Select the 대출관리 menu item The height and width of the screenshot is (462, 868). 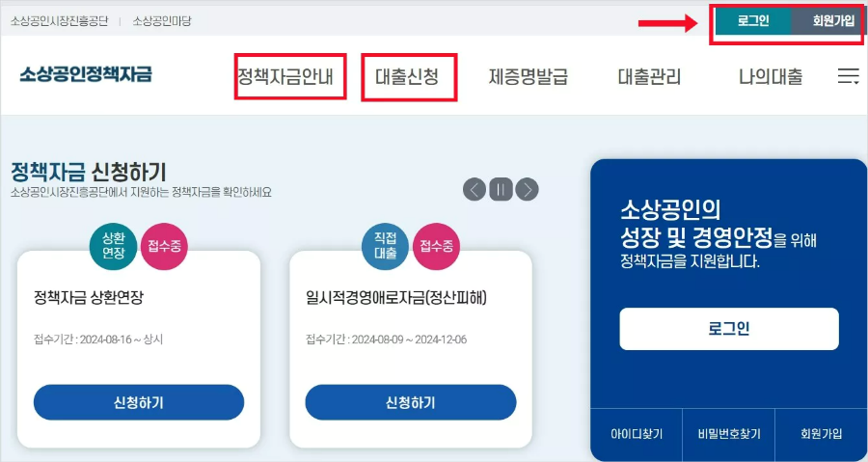649,76
